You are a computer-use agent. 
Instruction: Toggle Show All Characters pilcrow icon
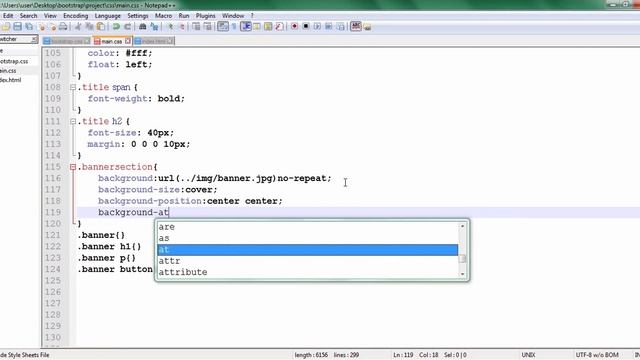(234, 27)
